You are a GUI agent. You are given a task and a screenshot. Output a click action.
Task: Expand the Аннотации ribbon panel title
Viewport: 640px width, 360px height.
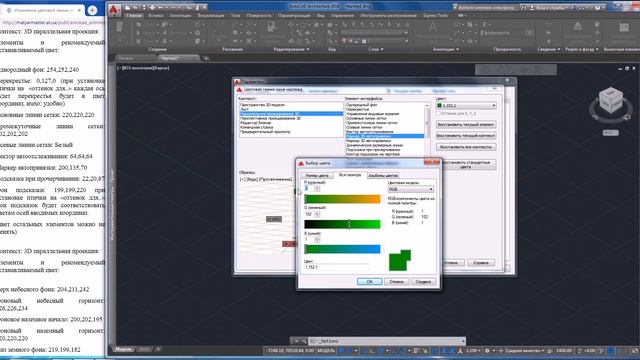(x=445, y=49)
